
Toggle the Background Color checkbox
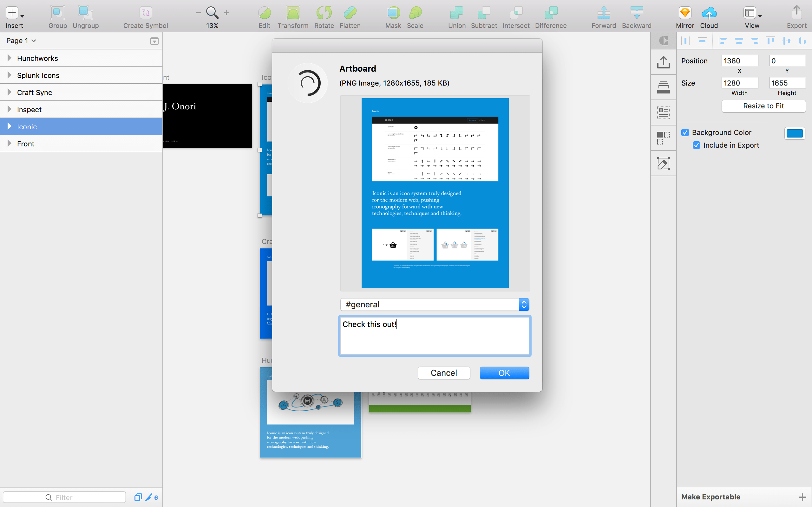(x=685, y=132)
